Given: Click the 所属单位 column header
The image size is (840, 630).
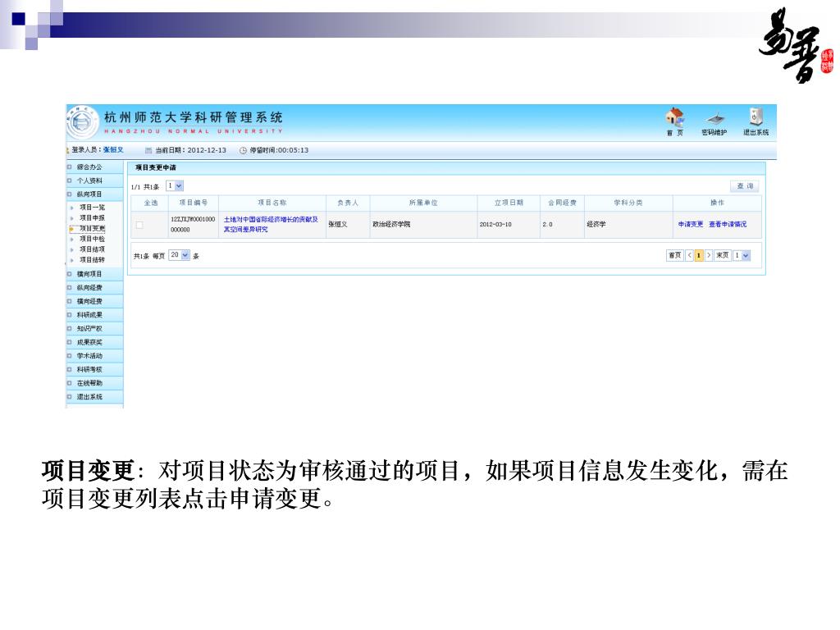Looking at the screenshot, I should pos(423,203).
